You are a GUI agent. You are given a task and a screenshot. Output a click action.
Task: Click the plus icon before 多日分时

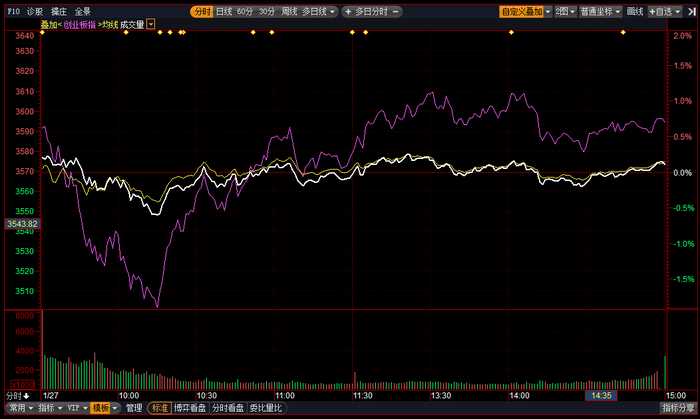click(x=348, y=12)
